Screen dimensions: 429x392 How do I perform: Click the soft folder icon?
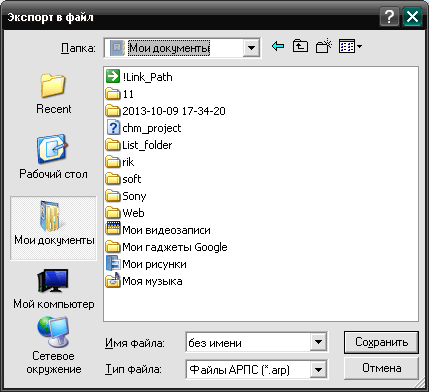(113, 179)
